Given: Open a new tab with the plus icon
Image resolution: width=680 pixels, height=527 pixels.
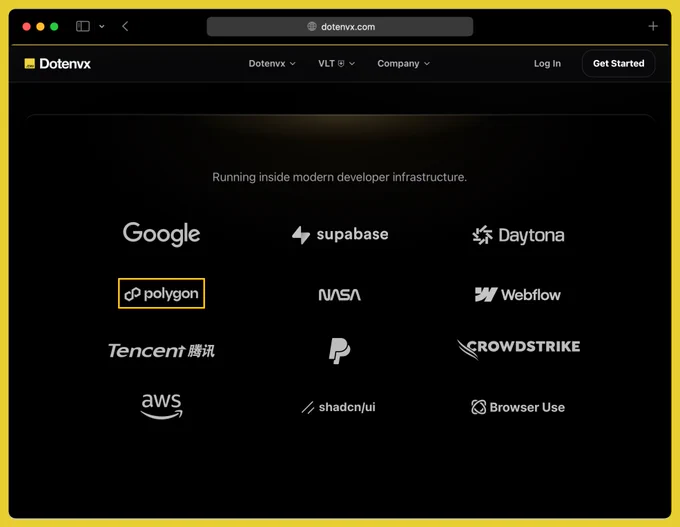Looking at the screenshot, I should click(x=653, y=26).
